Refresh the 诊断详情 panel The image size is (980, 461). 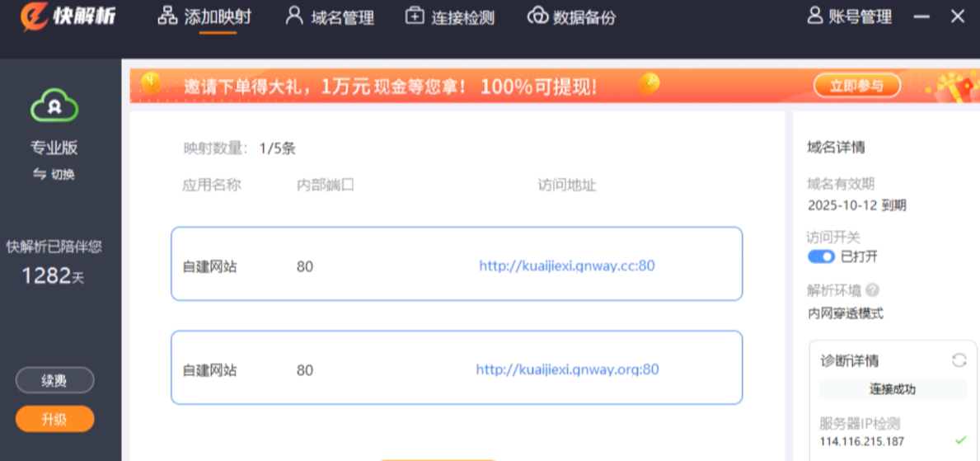(x=959, y=360)
